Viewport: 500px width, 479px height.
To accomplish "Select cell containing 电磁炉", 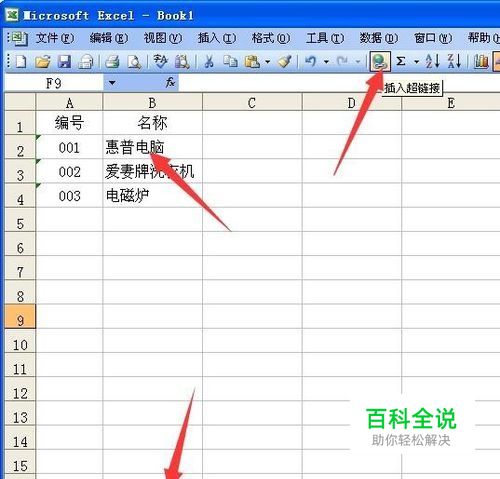I will pos(152,195).
